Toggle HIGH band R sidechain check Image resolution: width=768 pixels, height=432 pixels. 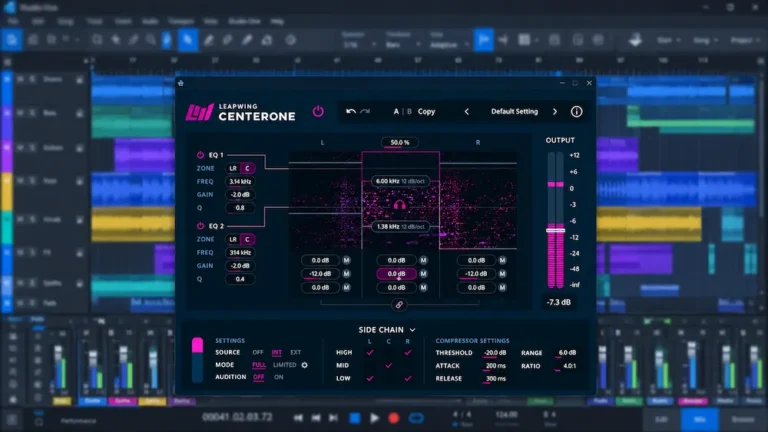408,352
